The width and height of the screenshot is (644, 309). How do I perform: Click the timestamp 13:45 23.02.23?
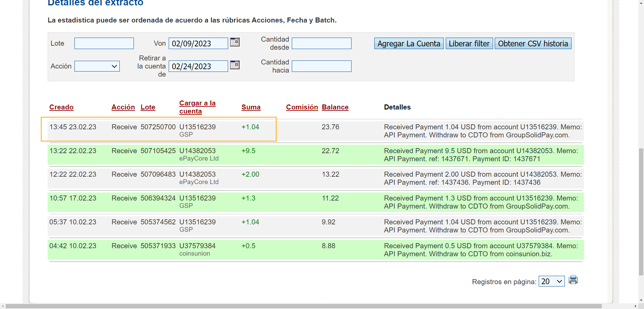point(73,127)
